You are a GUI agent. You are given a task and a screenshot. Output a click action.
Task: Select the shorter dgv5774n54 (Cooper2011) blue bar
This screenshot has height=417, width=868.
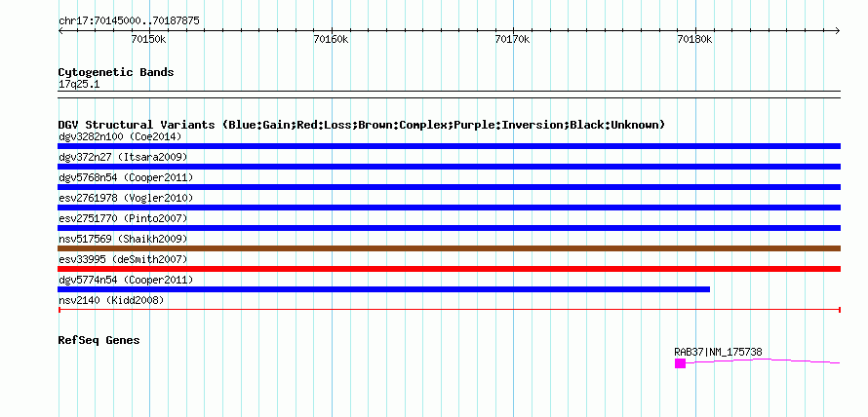383,289
